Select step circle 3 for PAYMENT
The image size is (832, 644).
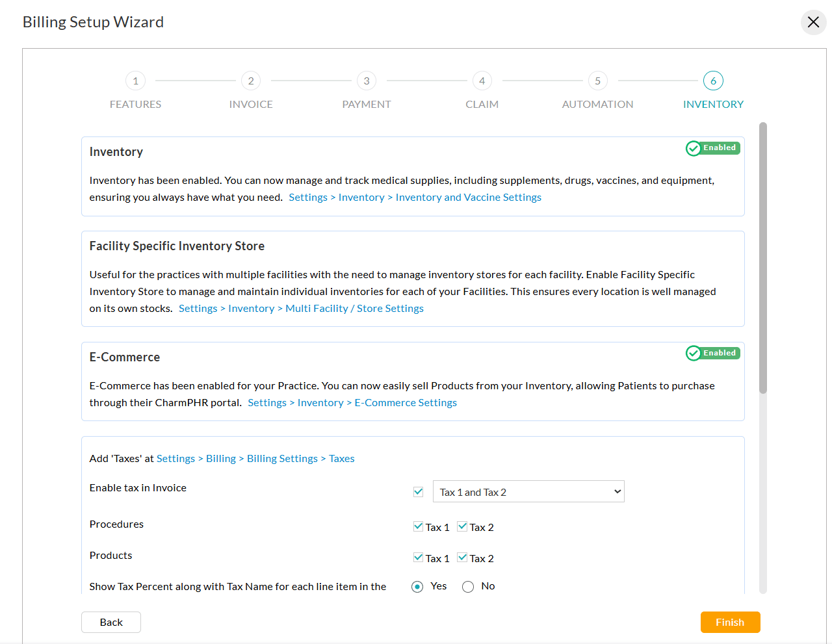click(366, 81)
